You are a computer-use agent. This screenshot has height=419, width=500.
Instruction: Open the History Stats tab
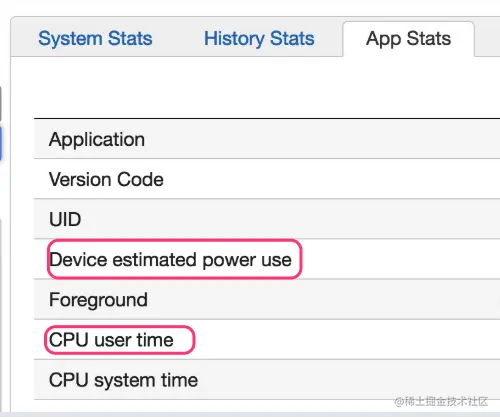point(259,39)
